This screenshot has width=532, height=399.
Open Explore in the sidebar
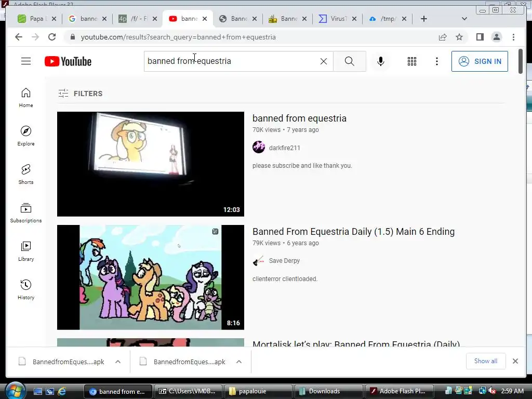coord(26,136)
